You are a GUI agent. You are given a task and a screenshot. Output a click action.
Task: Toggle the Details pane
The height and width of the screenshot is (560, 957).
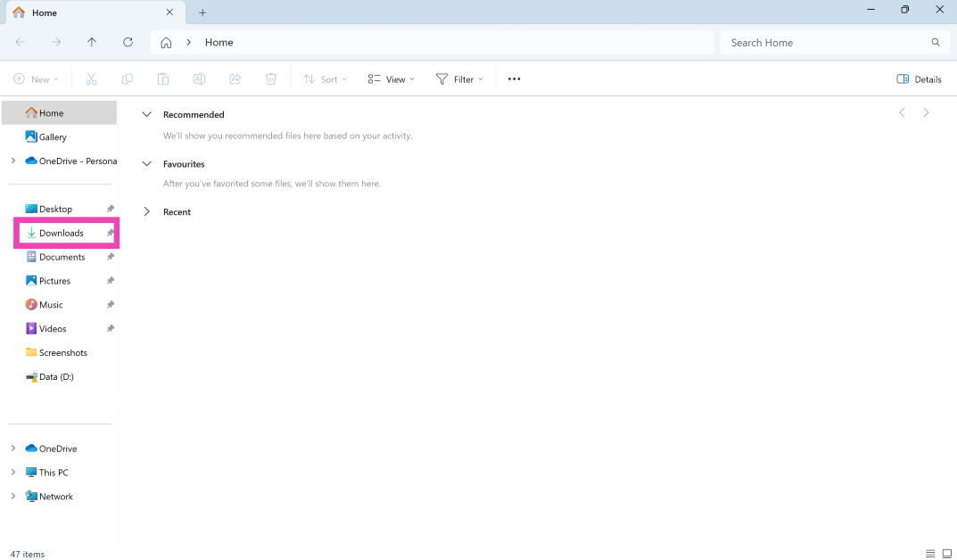[919, 79]
